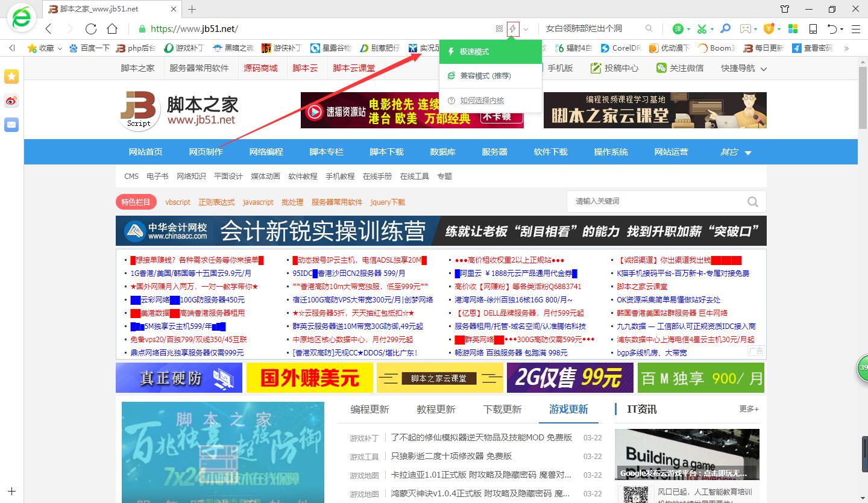Click the 360 browser logo avatar
Image resolution: width=868 pixels, height=503 pixels.
22,19
